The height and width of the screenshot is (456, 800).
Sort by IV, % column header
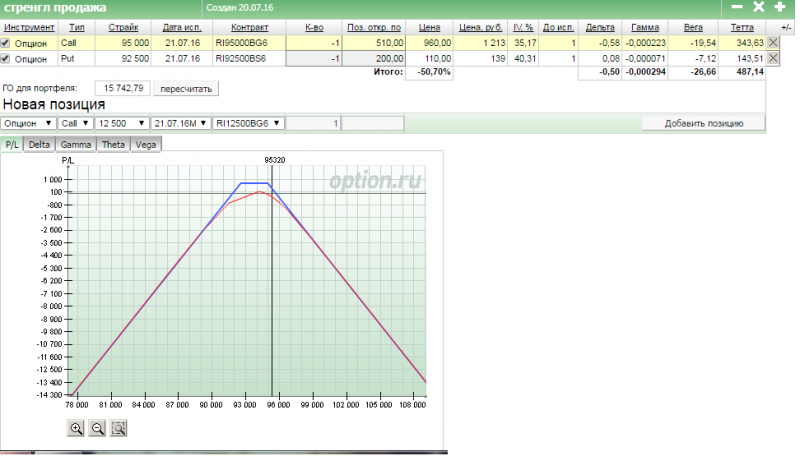click(x=523, y=28)
